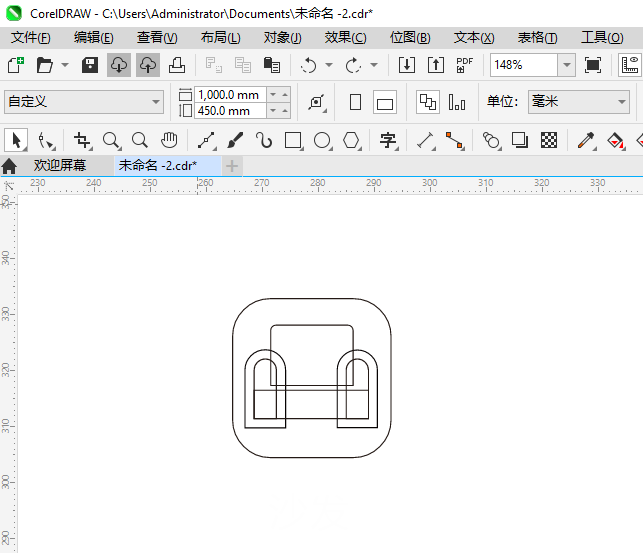Select the Artistic Media brush tool
The image size is (643, 553).
click(235, 141)
